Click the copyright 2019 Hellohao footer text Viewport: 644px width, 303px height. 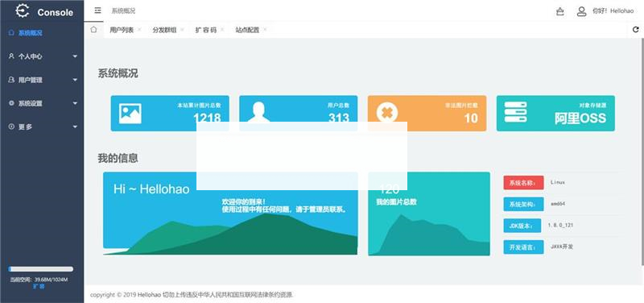pyautogui.click(x=191, y=295)
